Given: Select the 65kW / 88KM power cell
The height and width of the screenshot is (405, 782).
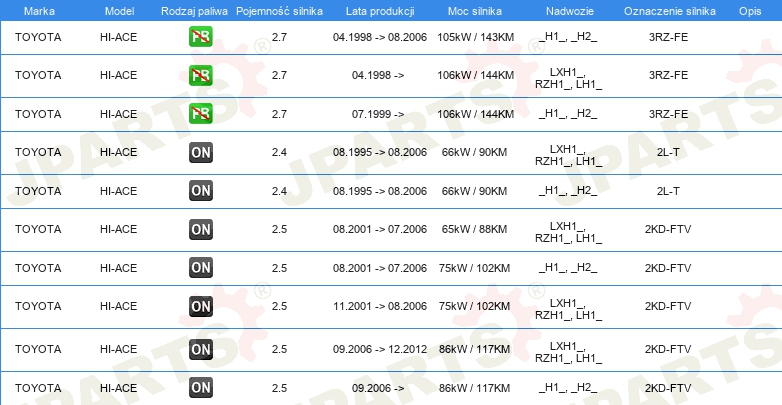Looking at the screenshot, I should coord(474,229).
